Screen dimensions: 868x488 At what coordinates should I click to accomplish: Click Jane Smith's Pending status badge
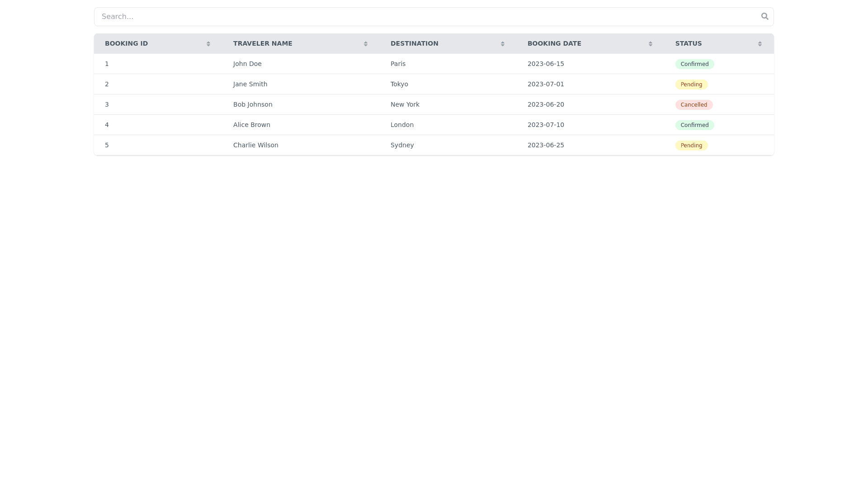pos(691,84)
